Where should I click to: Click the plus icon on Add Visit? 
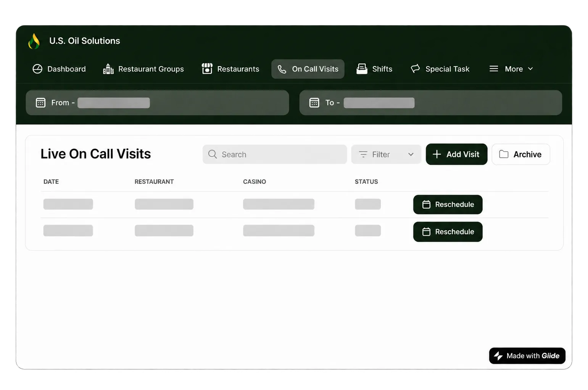click(x=437, y=154)
